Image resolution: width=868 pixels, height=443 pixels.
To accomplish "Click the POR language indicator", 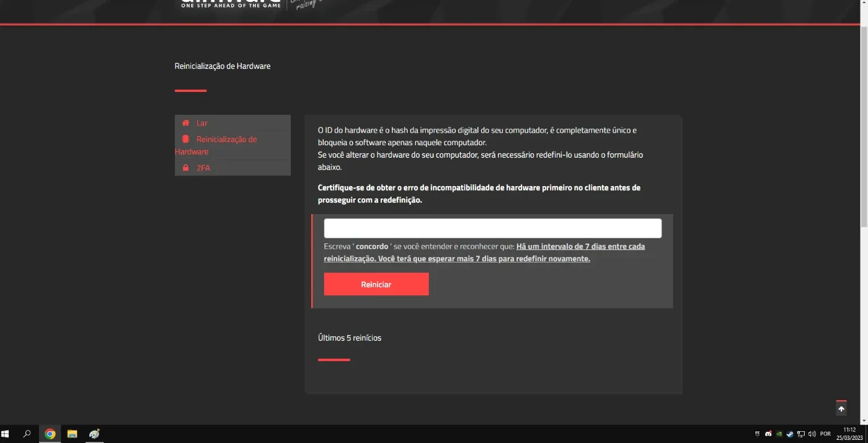I will (x=825, y=434).
